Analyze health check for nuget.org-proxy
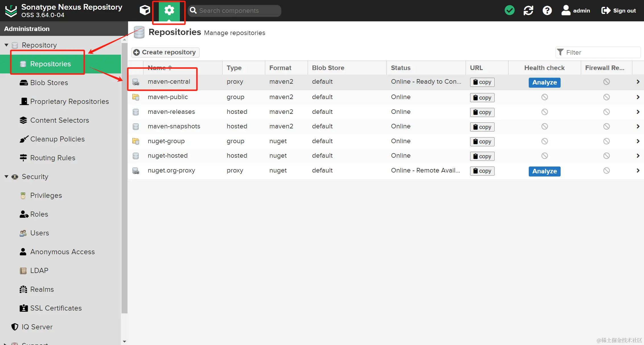The image size is (644, 345). click(x=544, y=171)
